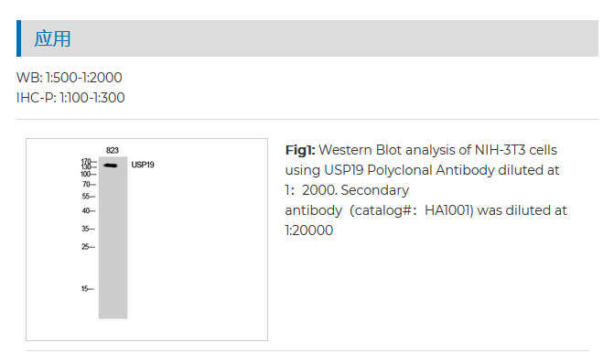This screenshot has width=614, height=364.
Task: Click the bold Fig1: caption label
Action: tap(300, 150)
